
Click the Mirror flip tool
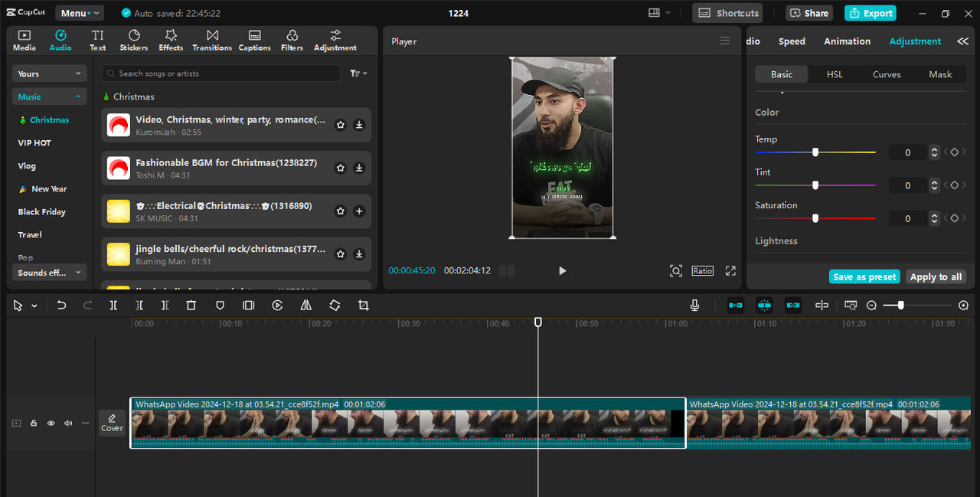click(x=305, y=305)
